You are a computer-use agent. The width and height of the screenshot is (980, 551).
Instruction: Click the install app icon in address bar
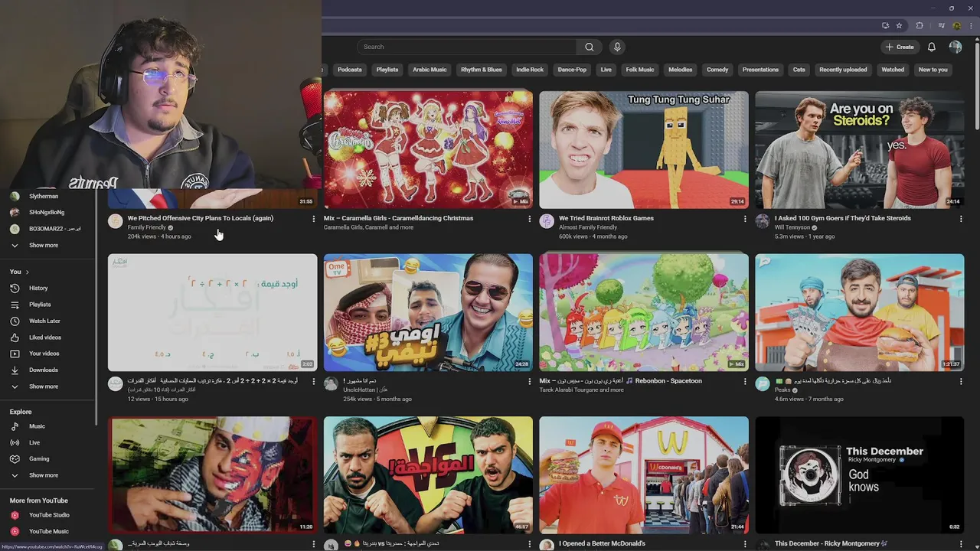pos(885,25)
